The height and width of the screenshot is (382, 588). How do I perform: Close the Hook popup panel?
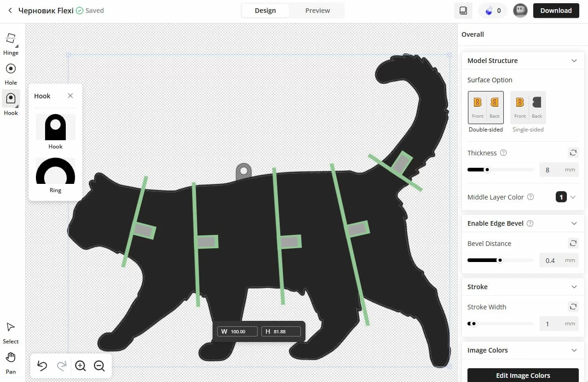tap(70, 96)
